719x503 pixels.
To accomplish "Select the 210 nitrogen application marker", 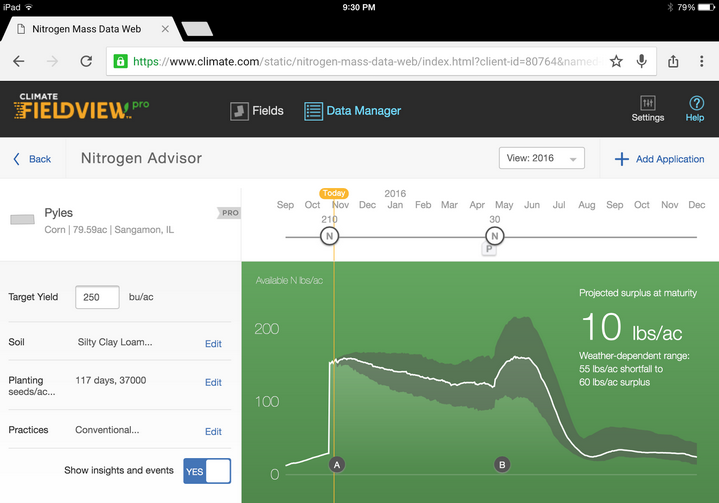I will [x=329, y=236].
